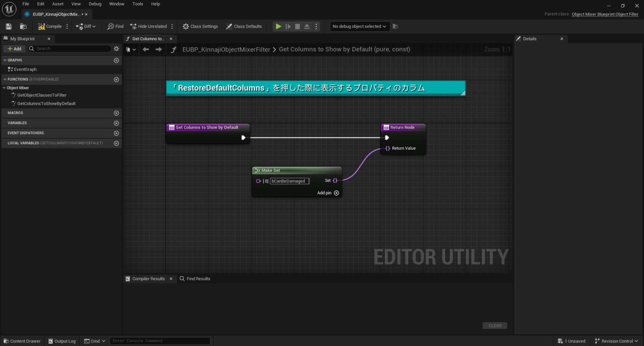Open the Output Log panel
The width and height of the screenshot is (644, 346).
point(61,341)
